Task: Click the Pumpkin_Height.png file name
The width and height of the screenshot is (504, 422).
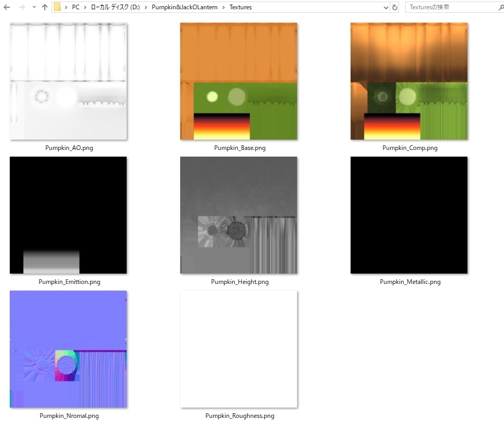Action: coord(240,282)
